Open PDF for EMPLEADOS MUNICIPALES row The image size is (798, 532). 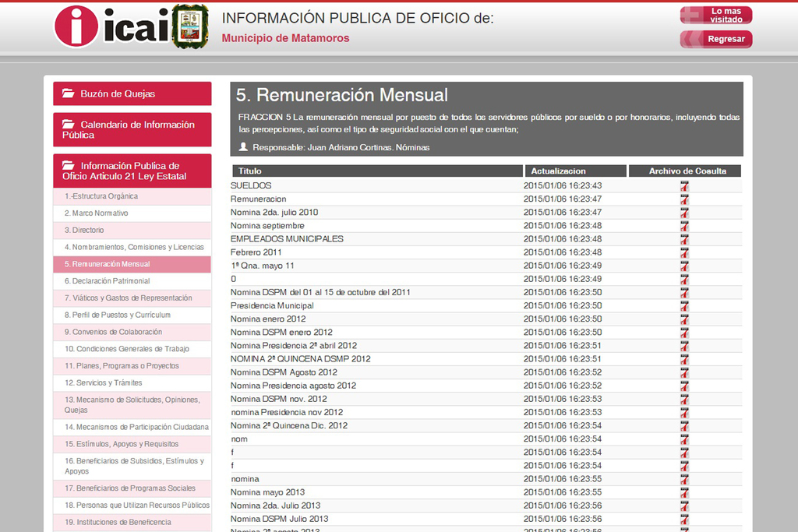tap(684, 239)
